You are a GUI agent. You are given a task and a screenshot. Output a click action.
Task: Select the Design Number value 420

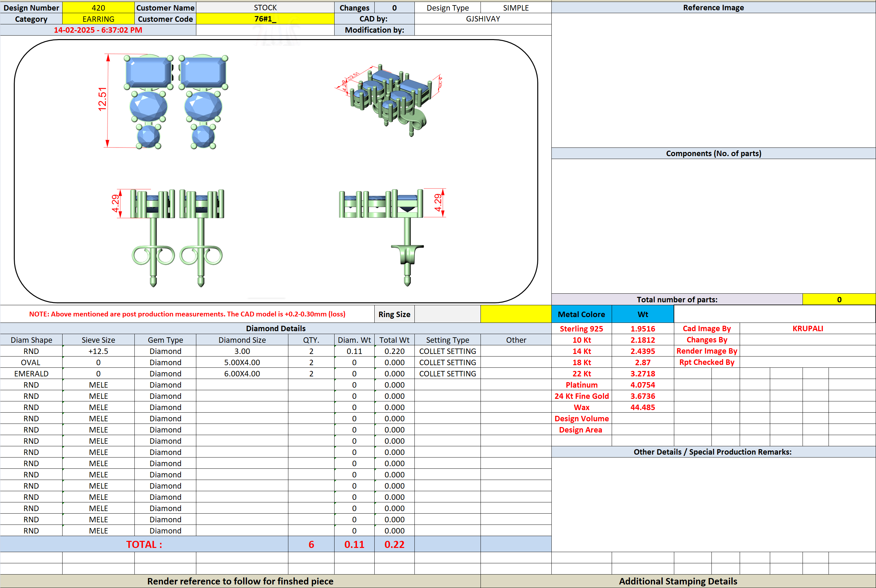pyautogui.click(x=98, y=7)
